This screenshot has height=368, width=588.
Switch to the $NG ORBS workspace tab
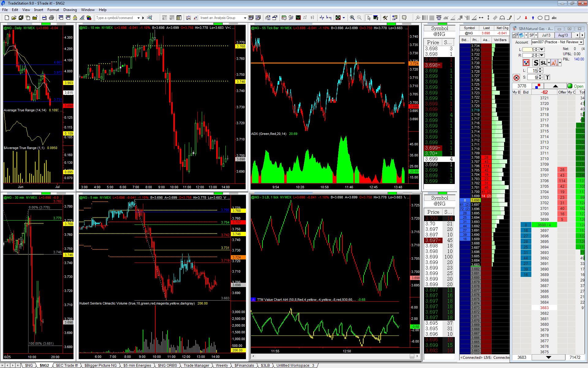coord(167,365)
